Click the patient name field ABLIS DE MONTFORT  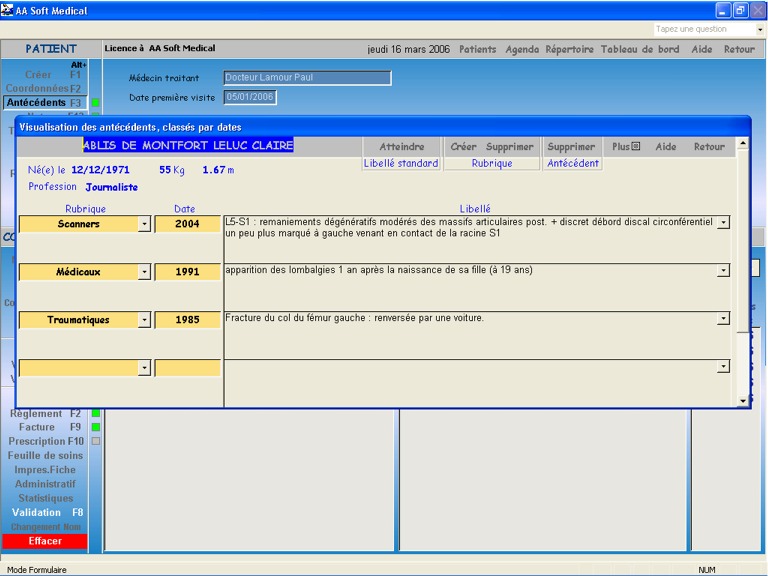tap(188, 145)
